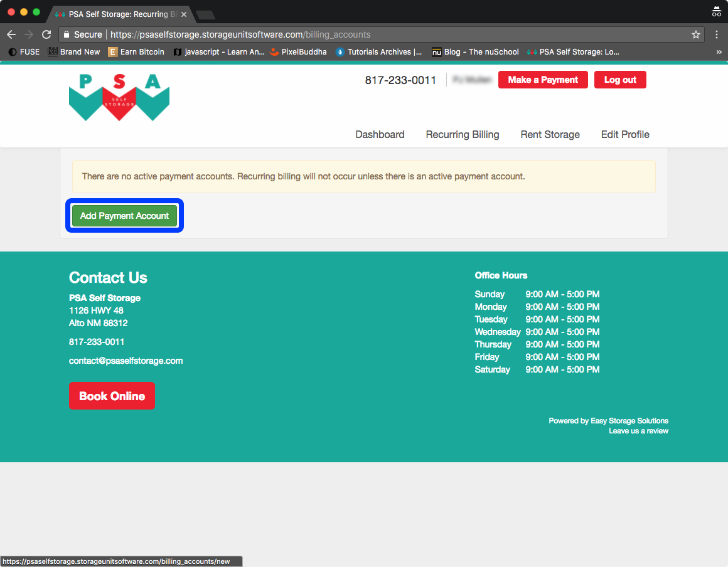Click the Sunday office hours row

click(537, 294)
